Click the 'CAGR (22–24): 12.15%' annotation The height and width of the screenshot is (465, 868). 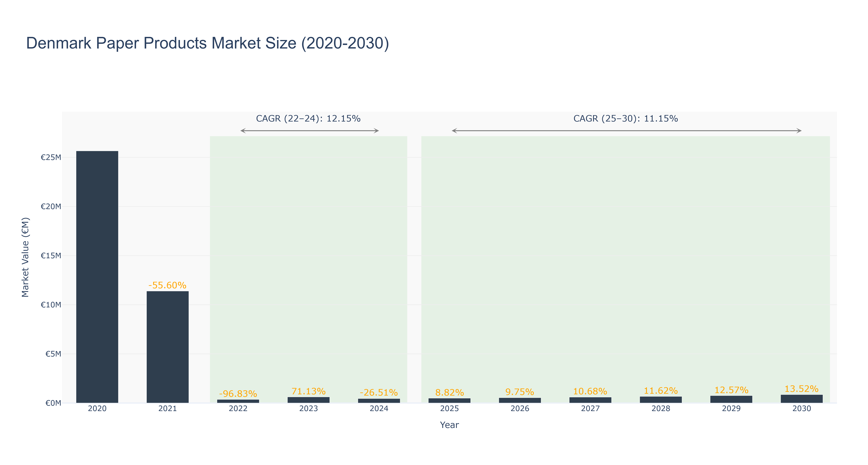coord(308,119)
